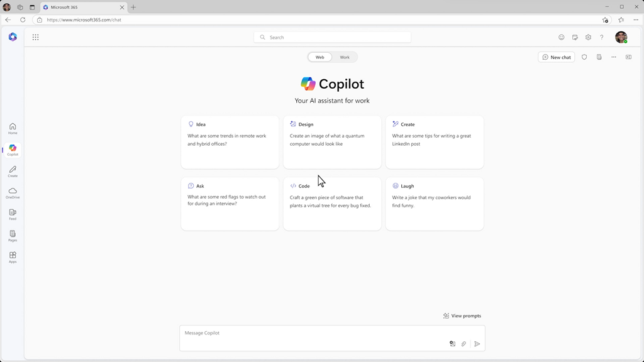Open Pages from the sidebar
The height and width of the screenshot is (362, 644).
(13, 236)
